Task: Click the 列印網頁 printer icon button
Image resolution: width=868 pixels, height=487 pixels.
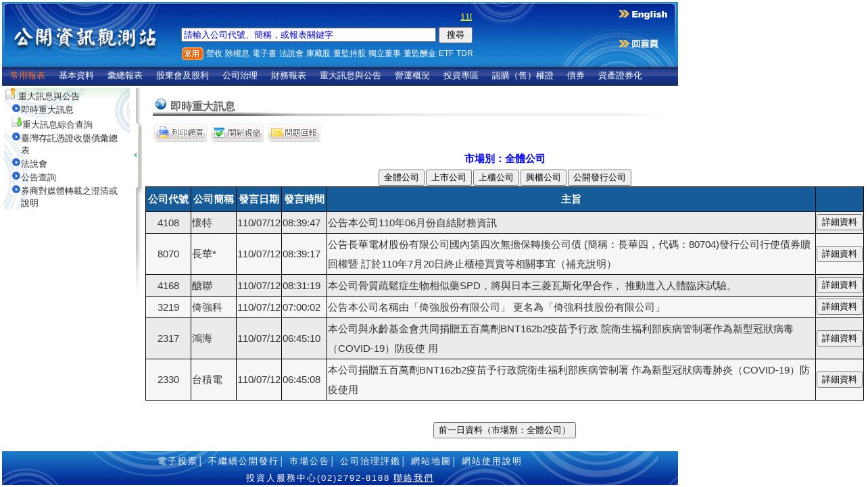Action: coord(180,133)
